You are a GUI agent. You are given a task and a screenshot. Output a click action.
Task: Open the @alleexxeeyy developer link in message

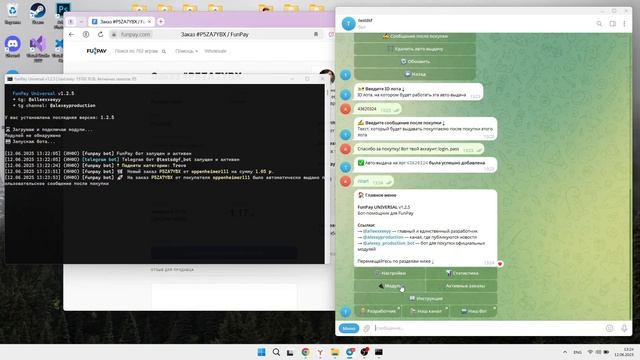[x=377, y=231]
